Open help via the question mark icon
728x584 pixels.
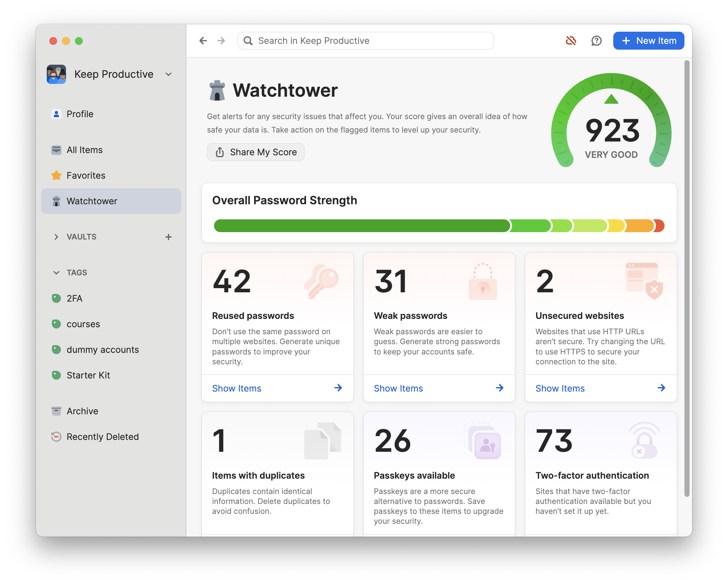596,40
